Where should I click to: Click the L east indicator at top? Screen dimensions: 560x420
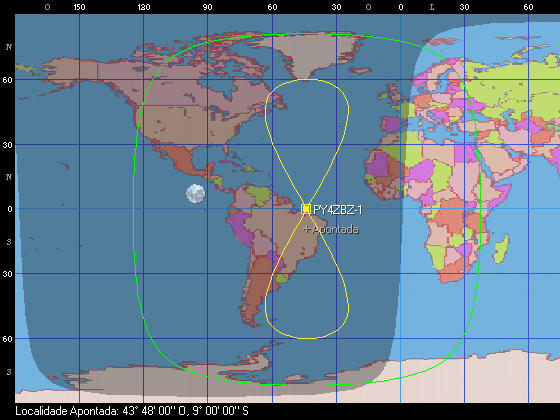tap(432, 7)
